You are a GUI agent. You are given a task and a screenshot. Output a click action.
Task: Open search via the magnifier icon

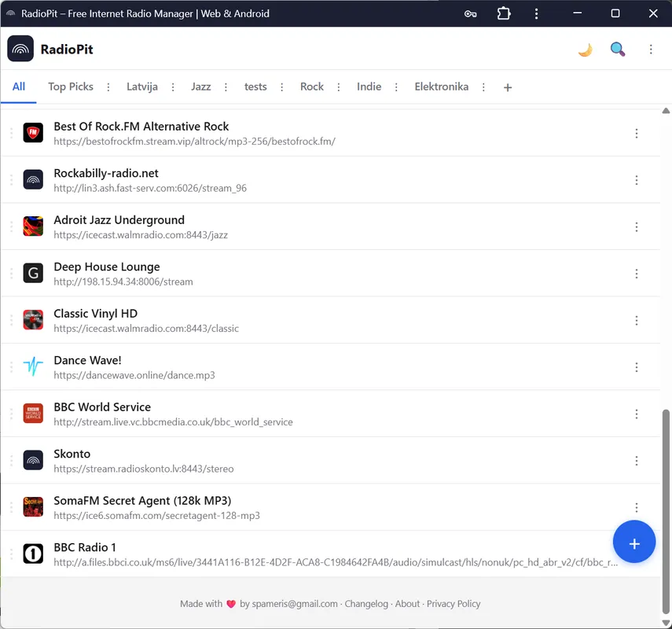coord(618,50)
